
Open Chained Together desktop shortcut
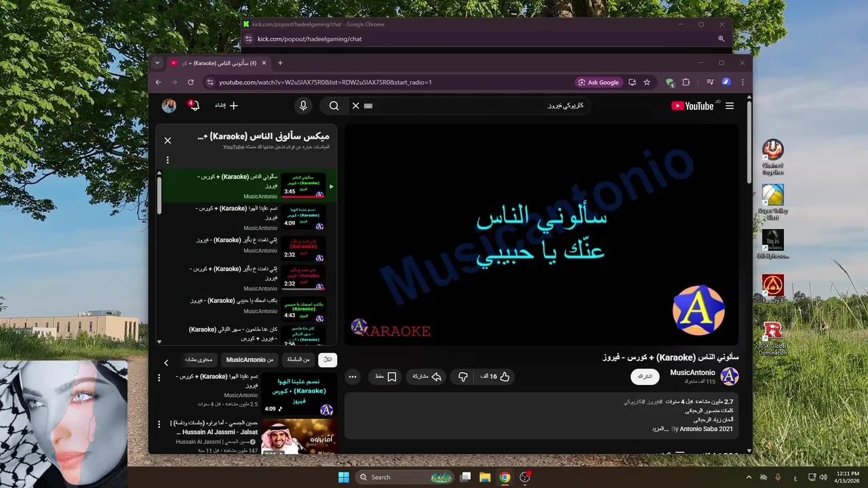click(772, 157)
